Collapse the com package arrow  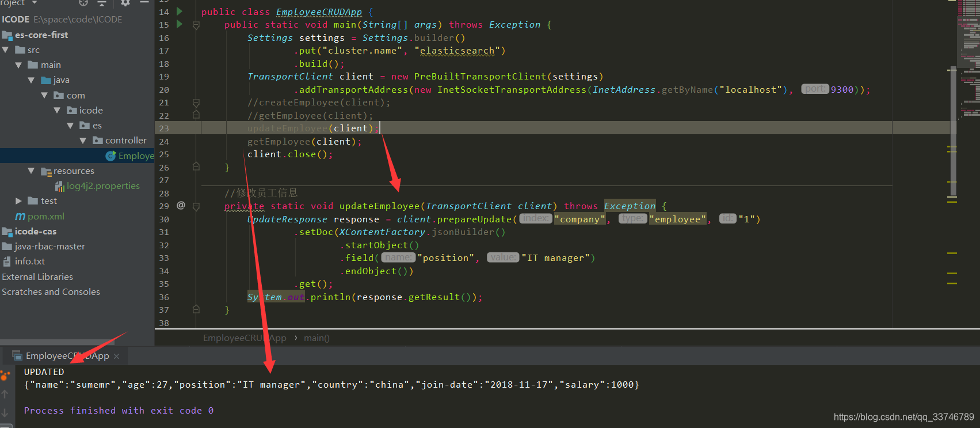pos(44,95)
